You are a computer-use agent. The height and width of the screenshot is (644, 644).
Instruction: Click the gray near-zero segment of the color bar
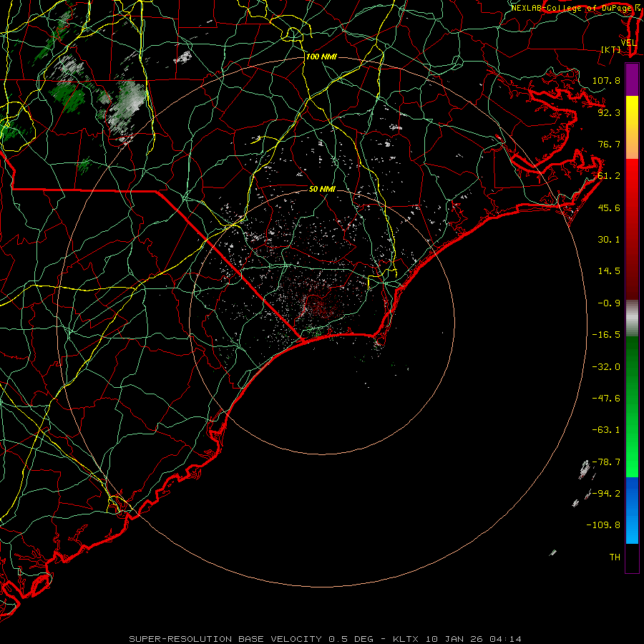(x=632, y=318)
